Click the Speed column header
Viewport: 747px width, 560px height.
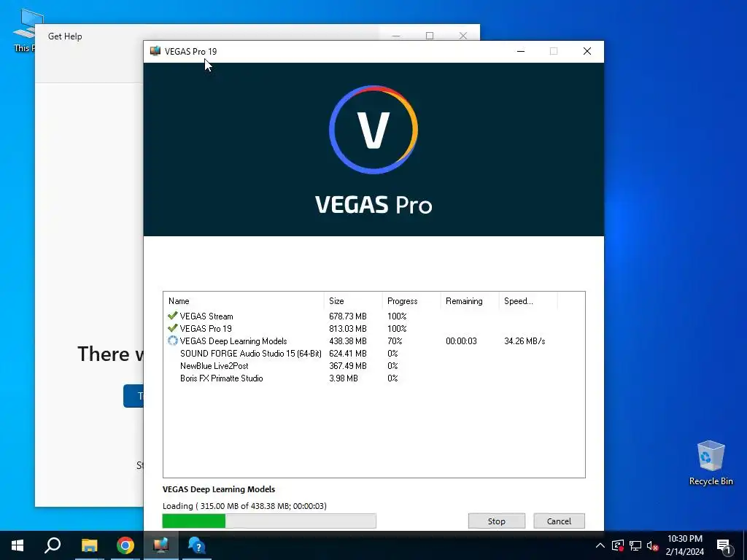coord(528,301)
